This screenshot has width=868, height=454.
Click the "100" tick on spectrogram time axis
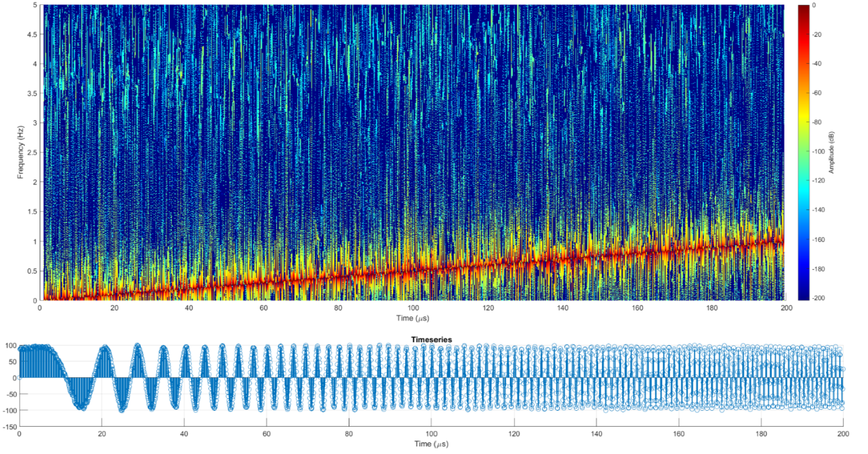413,308
